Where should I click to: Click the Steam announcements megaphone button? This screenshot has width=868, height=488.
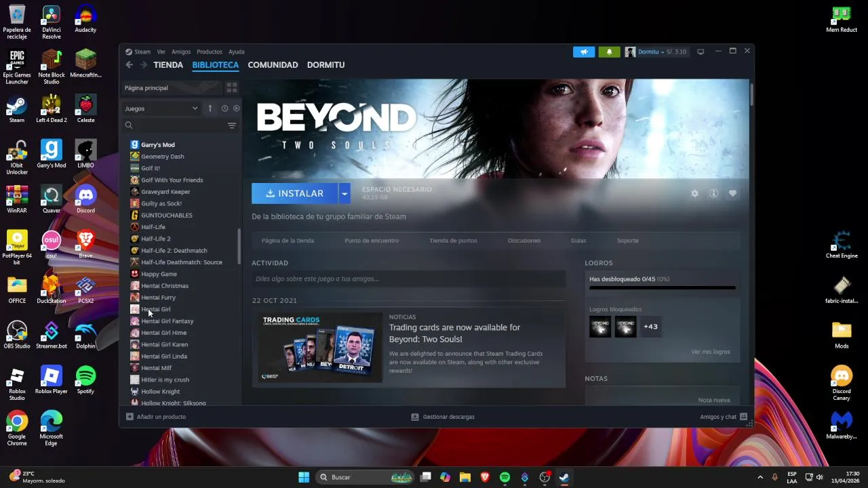point(584,52)
